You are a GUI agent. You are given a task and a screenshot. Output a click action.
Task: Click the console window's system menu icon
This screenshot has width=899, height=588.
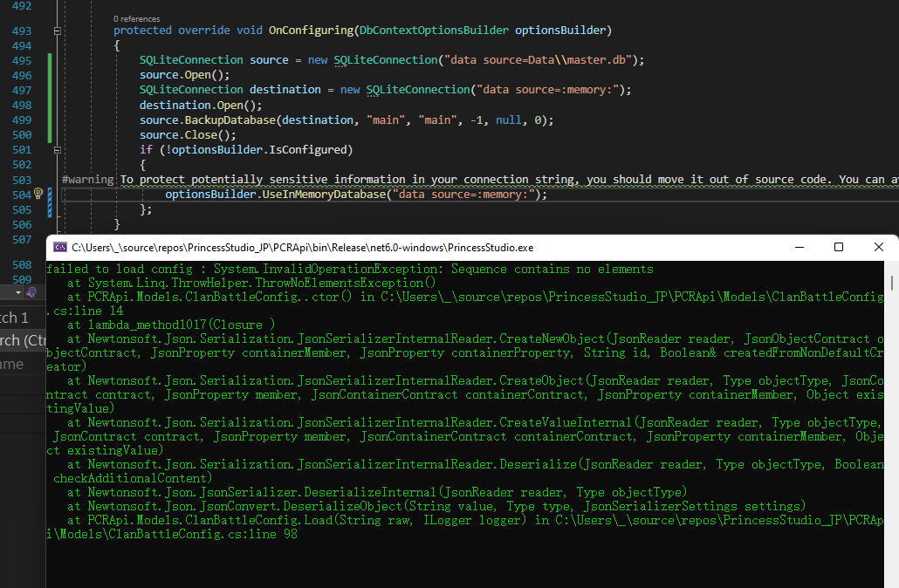59,247
